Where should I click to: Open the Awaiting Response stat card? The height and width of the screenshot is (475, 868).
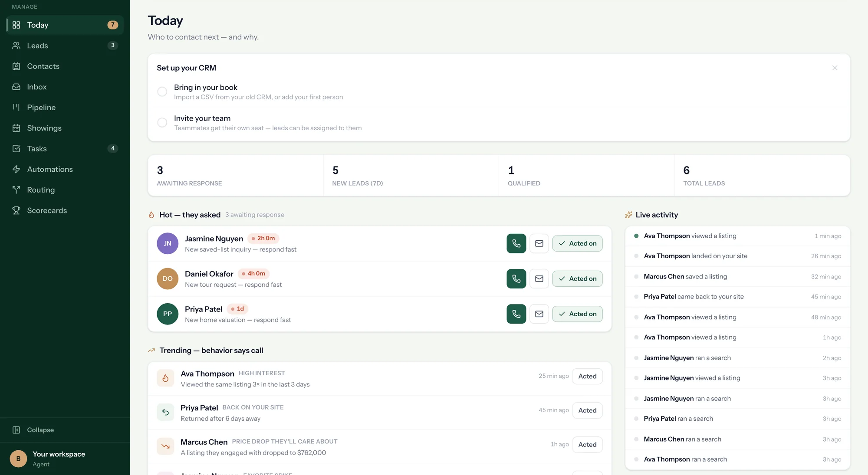(236, 176)
